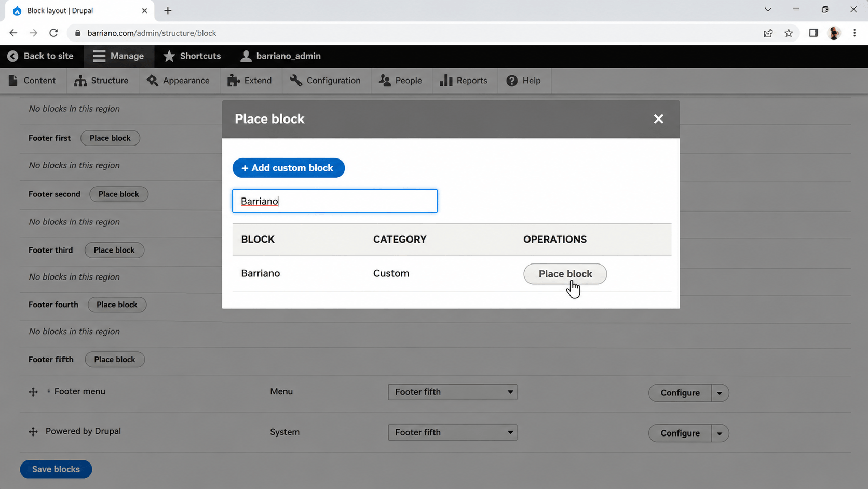Bookmark this page with star icon
Viewport: 868px width, 489px height.
[x=789, y=33]
